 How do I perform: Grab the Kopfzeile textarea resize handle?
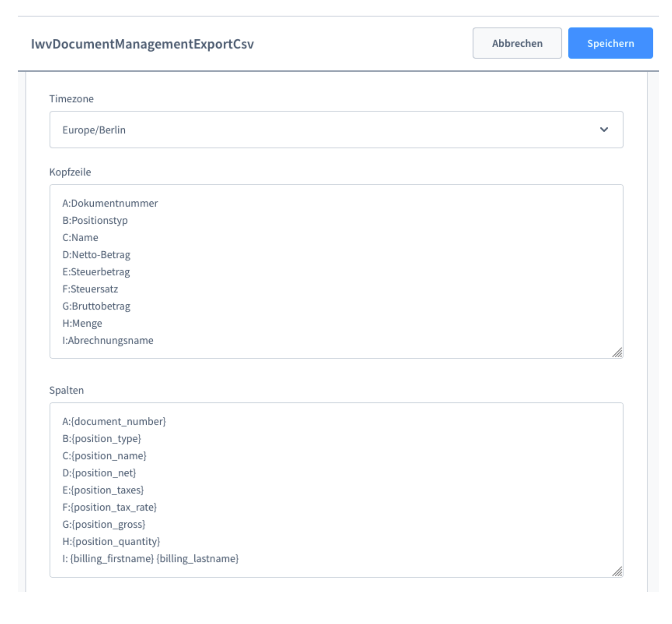[x=617, y=353]
